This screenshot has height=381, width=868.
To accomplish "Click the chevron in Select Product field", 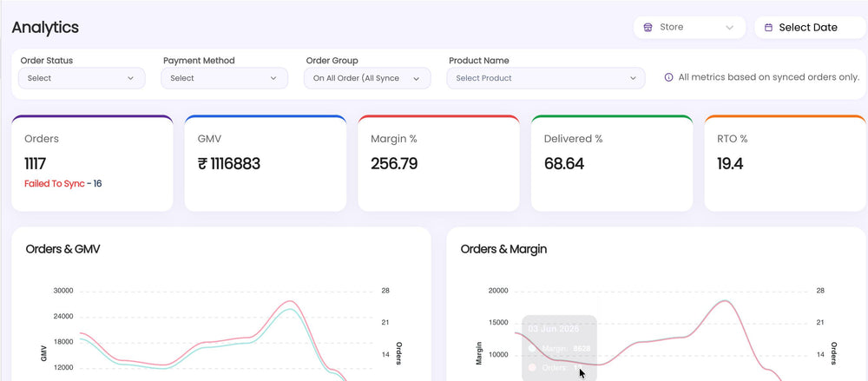I will 634,78.
